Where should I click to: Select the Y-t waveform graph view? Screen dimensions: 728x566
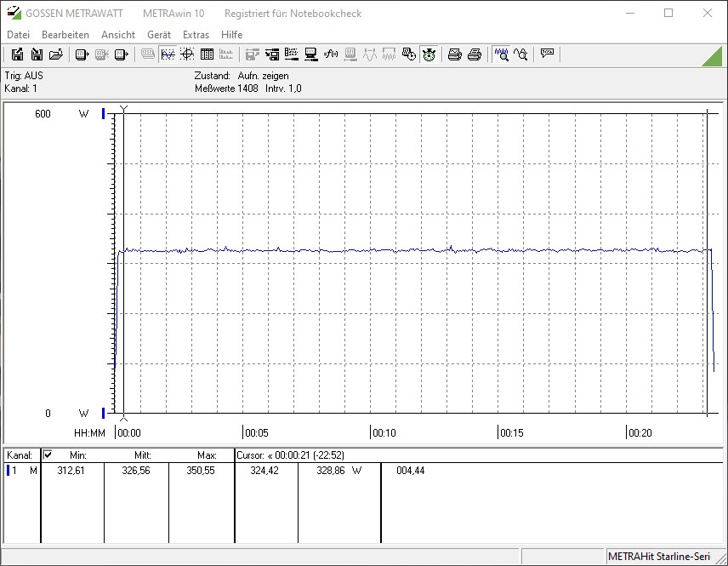pos(168,54)
